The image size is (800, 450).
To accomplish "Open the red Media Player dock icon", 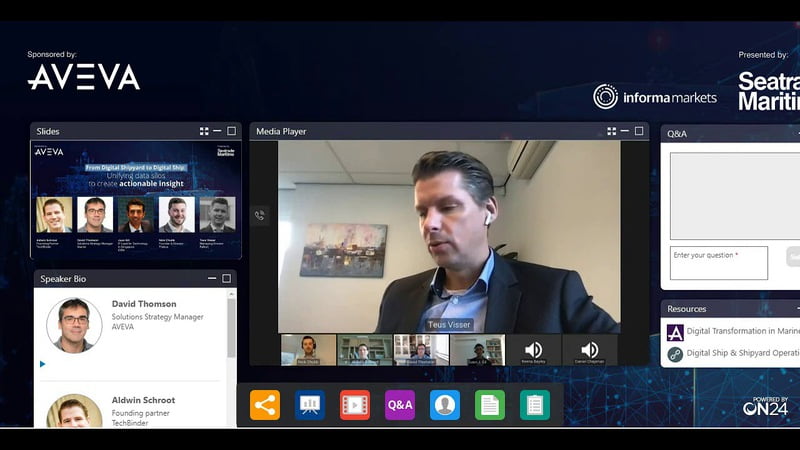I will tap(355, 405).
